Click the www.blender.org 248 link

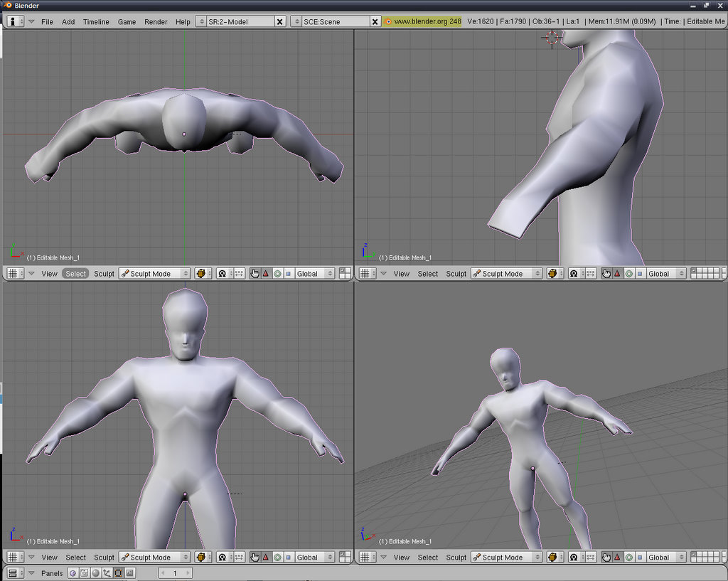[x=427, y=21]
